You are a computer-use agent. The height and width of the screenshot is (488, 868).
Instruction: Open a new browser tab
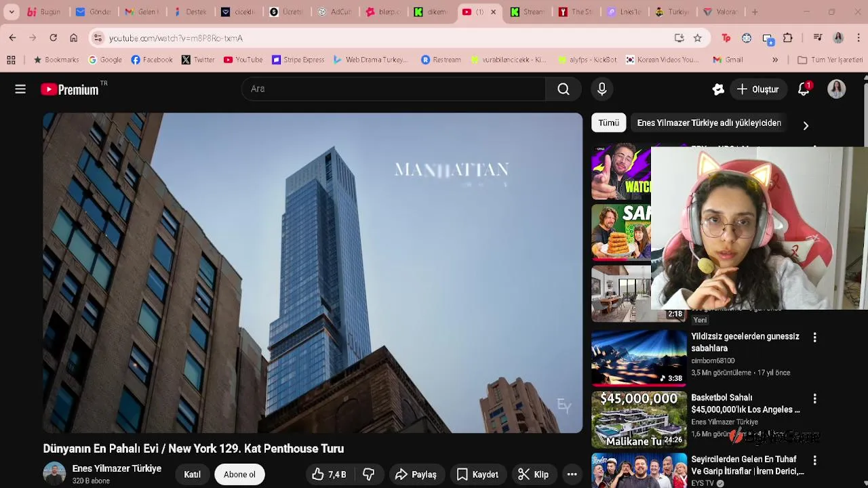point(755,12)
